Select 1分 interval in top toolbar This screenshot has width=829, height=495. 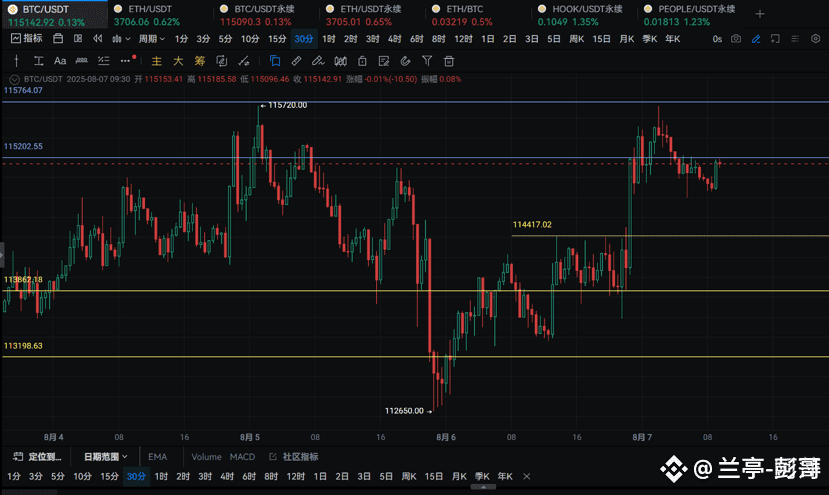pos(181,39)
